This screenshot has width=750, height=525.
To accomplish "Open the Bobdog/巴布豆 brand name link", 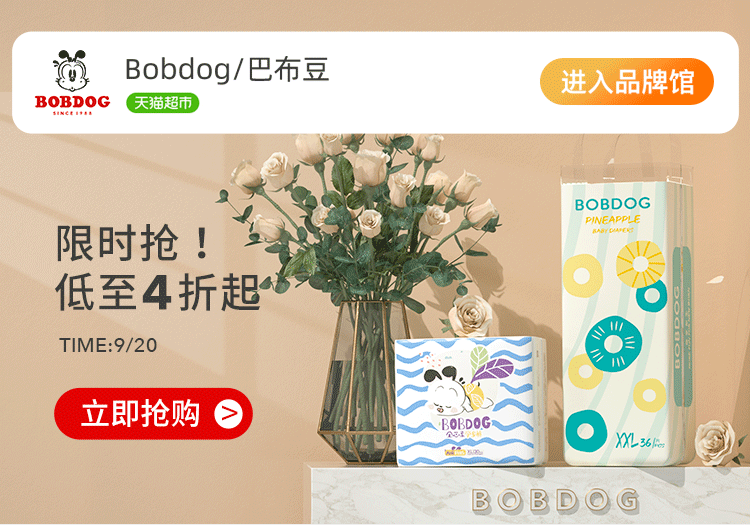I will 227,69.
